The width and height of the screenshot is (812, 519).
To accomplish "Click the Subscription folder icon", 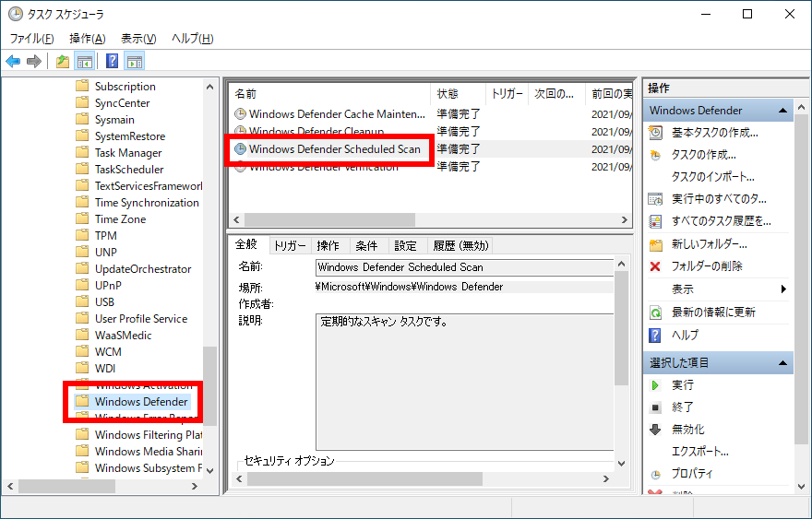I will click(x=82, y=86).
